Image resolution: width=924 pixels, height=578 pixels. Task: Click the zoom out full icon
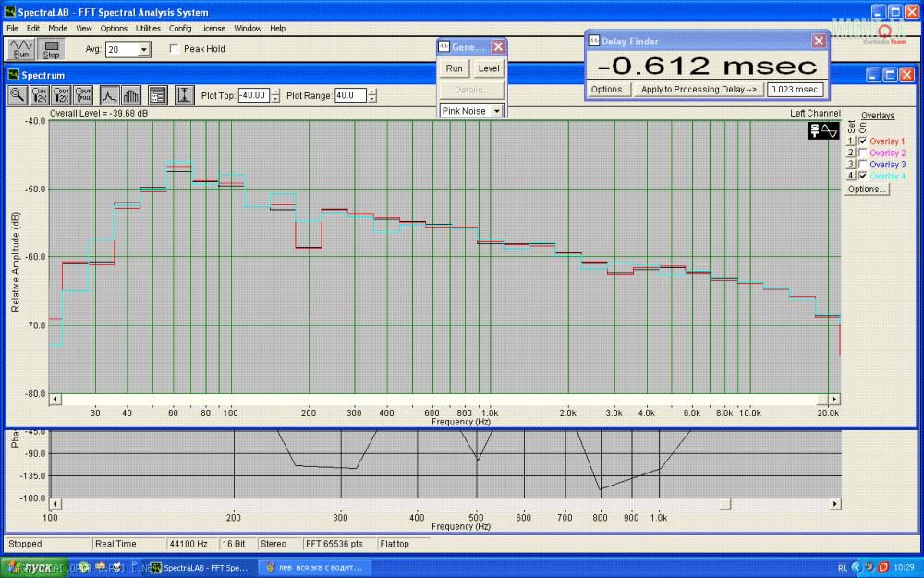(x=84, y=95)
